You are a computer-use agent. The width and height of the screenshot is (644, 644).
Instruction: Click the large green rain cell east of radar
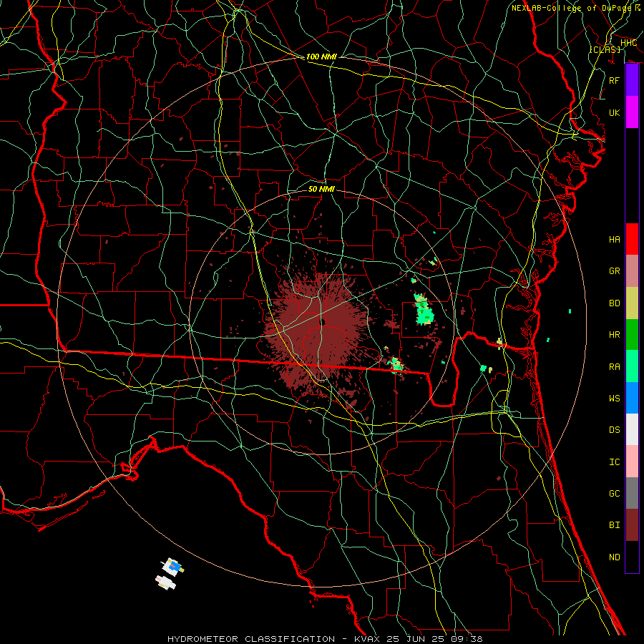[x=424, y=310]
